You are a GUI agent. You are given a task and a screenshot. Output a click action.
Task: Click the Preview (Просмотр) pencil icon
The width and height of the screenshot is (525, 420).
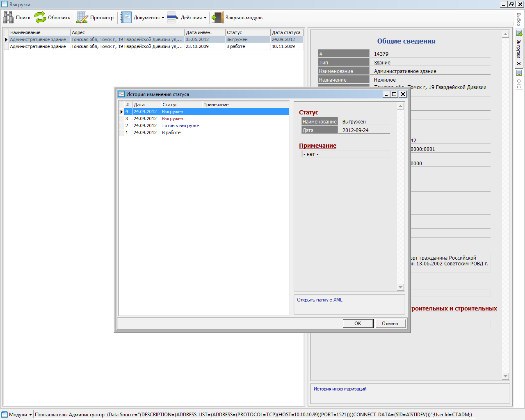pyautogui.click(x=82, y=17)
